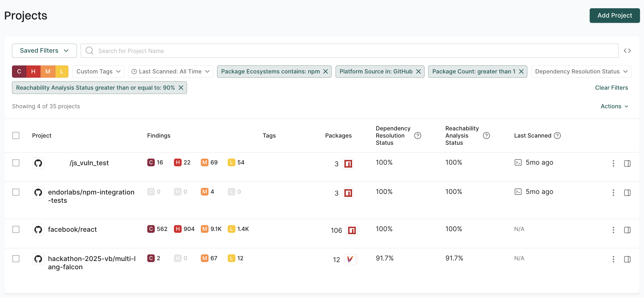Expand the Saved Filters dropdown
Viewport: 644px width, 298px height.
click(44, 51)
